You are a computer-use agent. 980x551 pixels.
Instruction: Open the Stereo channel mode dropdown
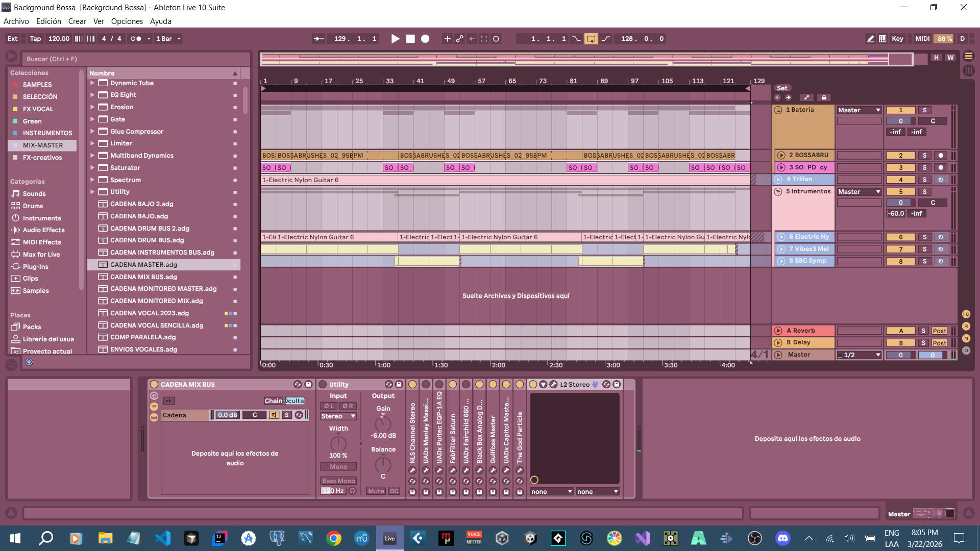tap(338, 416)
